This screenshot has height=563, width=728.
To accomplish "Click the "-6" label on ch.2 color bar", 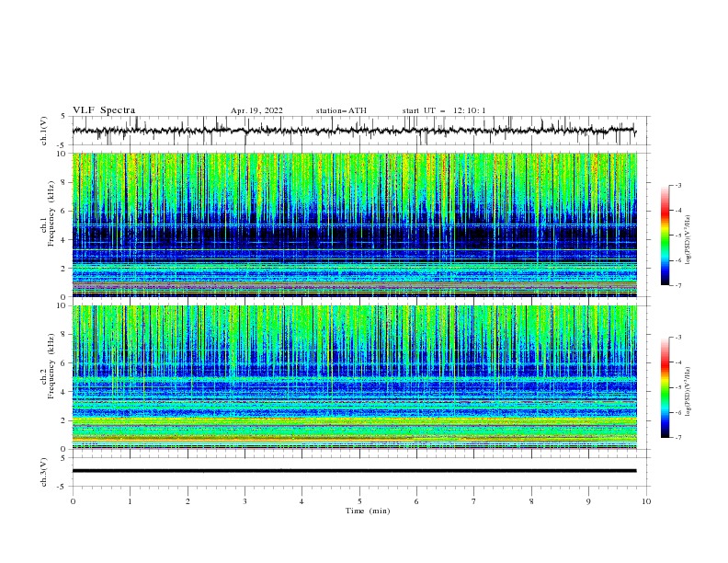I will 678,412.
